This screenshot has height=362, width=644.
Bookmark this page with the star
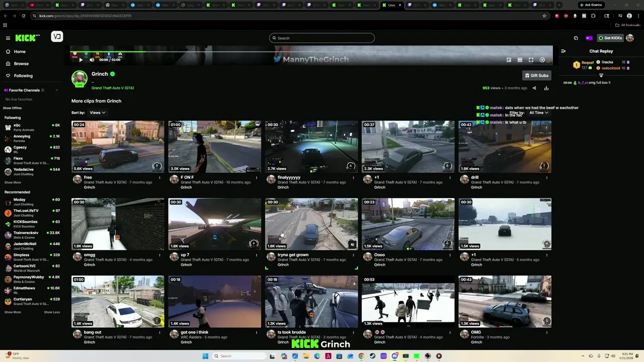point(544,16)
